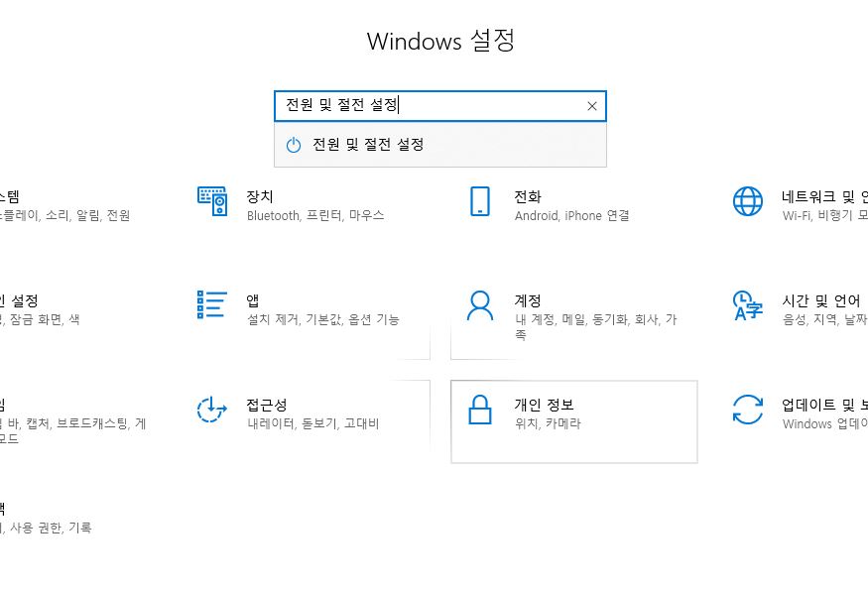Open the 장치 settings category title
The image size is (868, 589).
pos(260,196)
